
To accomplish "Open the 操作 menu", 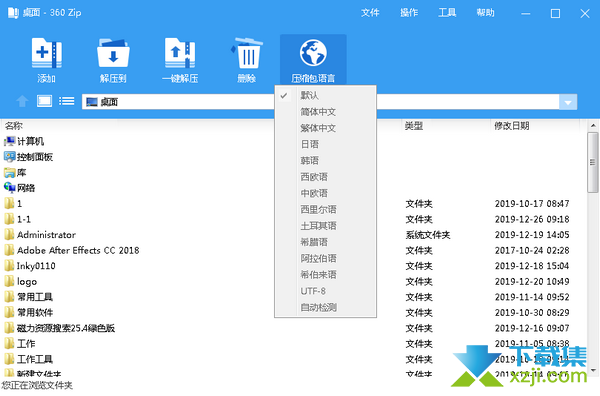I will coord(409,13).
